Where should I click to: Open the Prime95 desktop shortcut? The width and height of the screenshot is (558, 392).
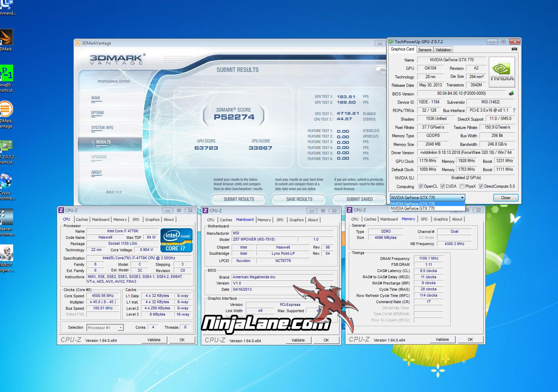click(6, 73)
